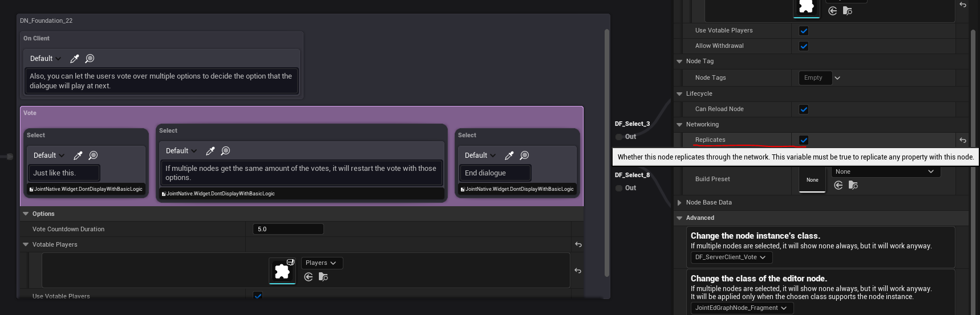Click the eyedropper icon in On Client node
The height and width of the screenshot is (315, 980).
point(74,59)
